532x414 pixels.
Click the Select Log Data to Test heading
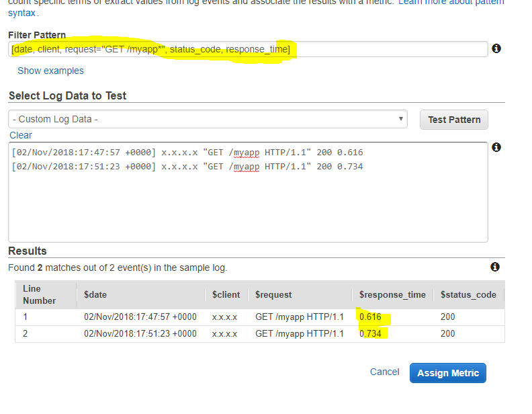click(x=68, y=95)
